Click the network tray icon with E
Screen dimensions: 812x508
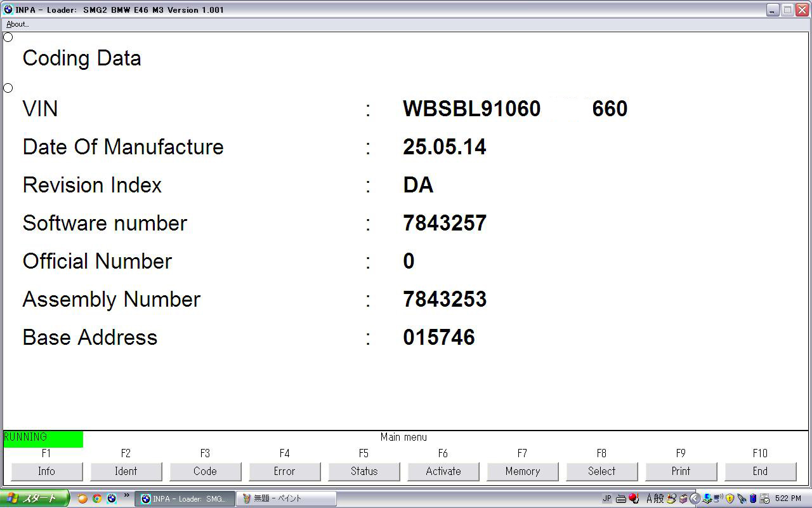(x=707, y=498)
